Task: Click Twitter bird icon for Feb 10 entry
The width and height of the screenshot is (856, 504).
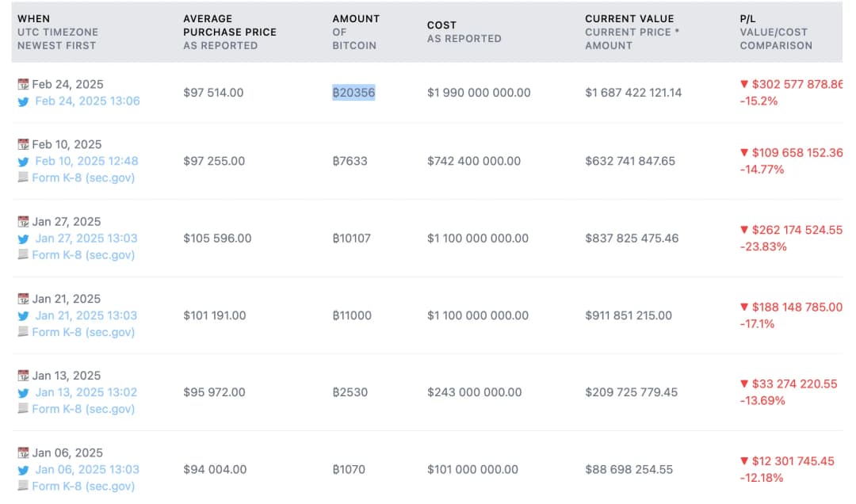Action: pyautogui.click(x=23, y=161)
